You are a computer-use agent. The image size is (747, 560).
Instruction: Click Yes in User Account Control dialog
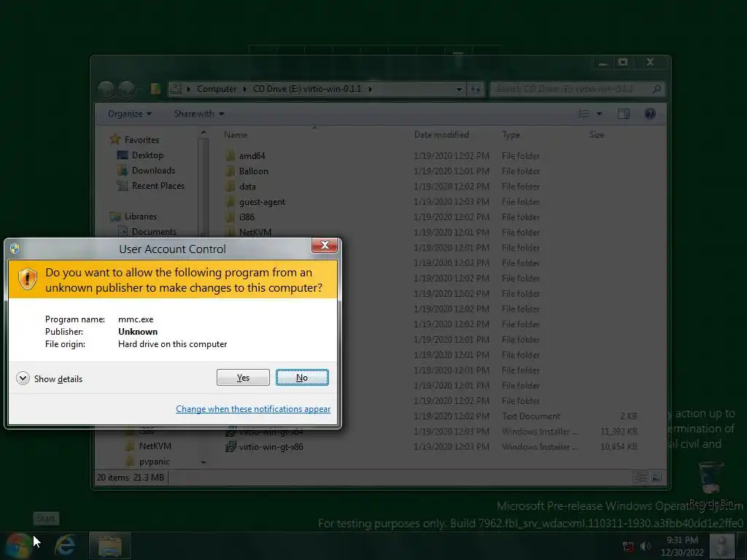tap(243, 378)
